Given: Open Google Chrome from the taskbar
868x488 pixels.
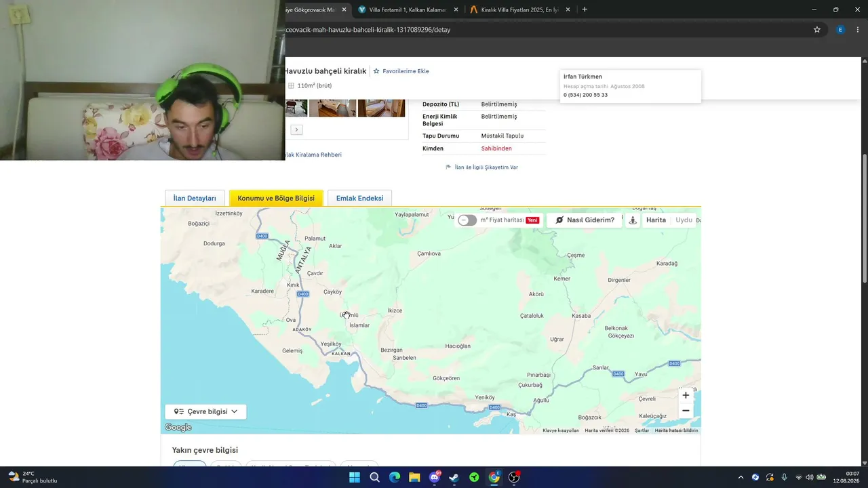Looking at the screenshot, I should [494, 477].
